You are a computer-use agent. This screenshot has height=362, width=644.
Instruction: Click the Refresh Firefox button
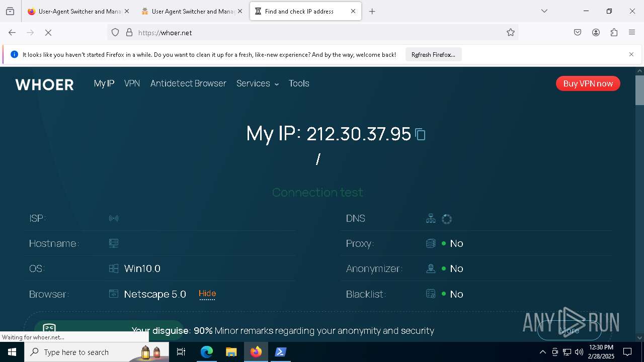click(x=433, y=55)
